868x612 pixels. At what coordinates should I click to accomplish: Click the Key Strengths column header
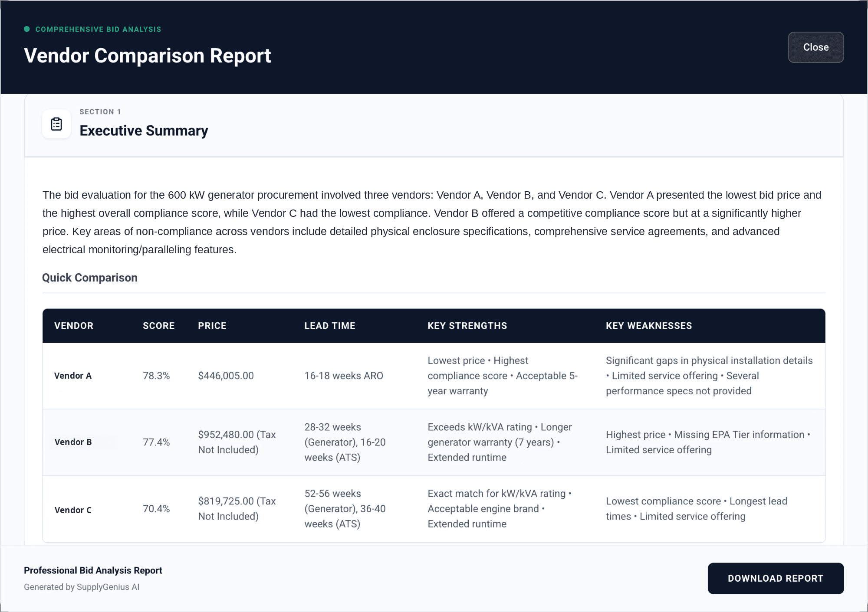467,326
